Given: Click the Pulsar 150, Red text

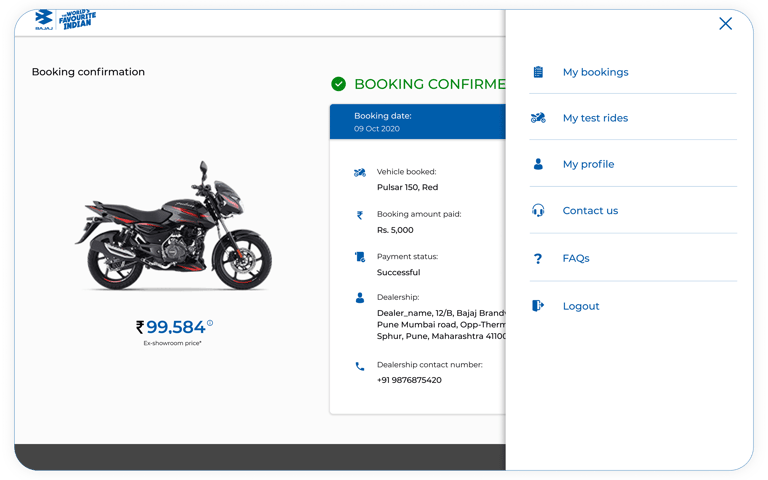Looking at the screenshot, I should pos(408,187).
